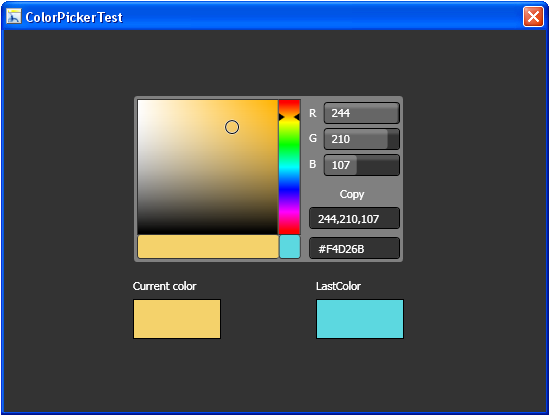Click the ColorPickerTest title bar text
Screen dimensions: 549x415
point(74,17)
